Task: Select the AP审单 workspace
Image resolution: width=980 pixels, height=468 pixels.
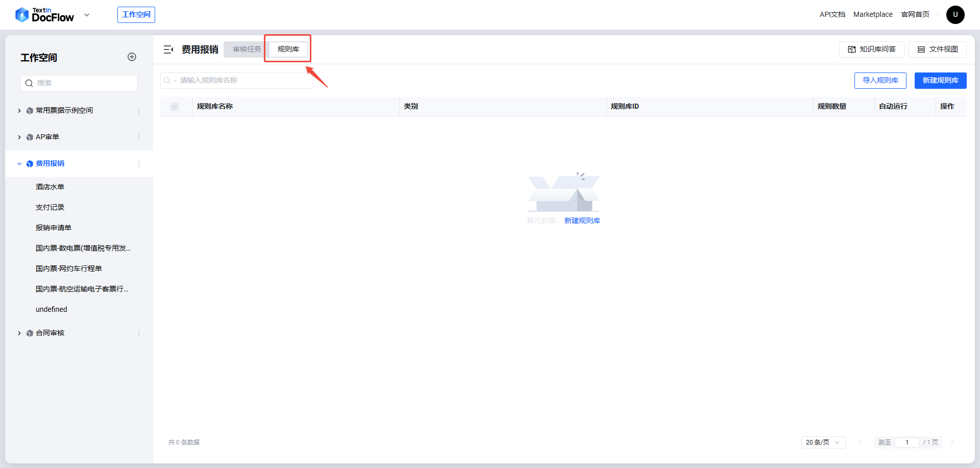Action: [x=47, y=137]
